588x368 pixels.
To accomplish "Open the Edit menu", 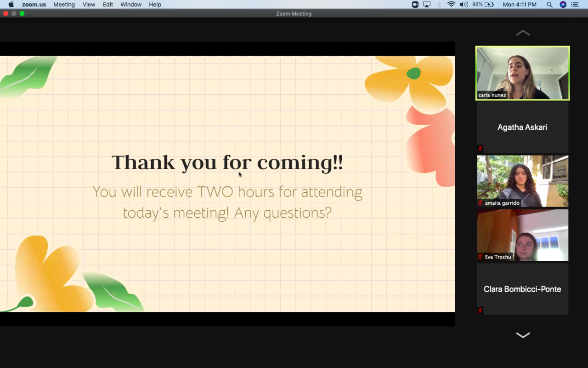I will click(x=108, y=5).
